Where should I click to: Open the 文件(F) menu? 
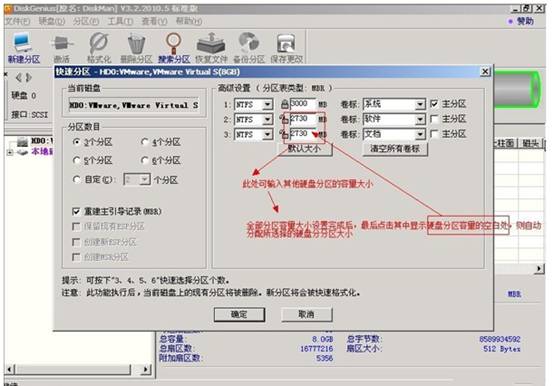point(17,21)
